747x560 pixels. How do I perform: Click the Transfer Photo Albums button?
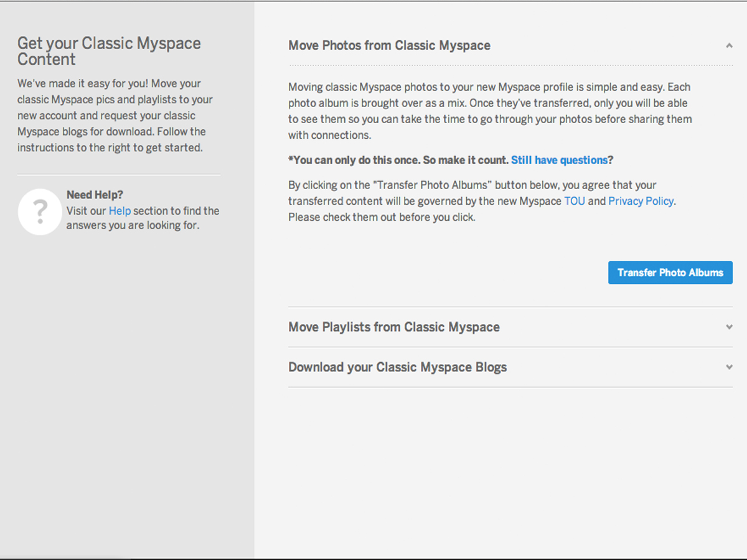pyautogui.click(x=670, y=273)
